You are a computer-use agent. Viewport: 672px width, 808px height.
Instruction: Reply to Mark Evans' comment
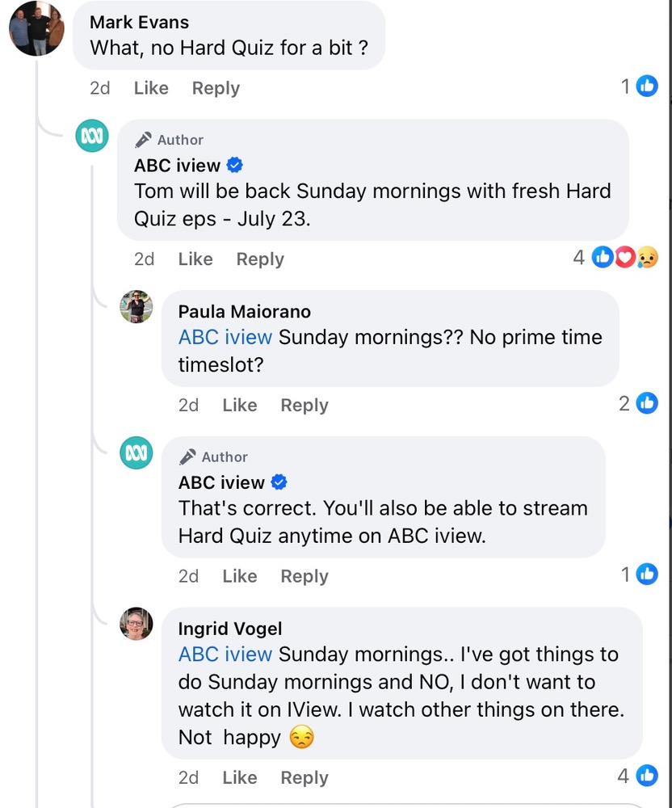pyautogui.click(x=216, y=88)
